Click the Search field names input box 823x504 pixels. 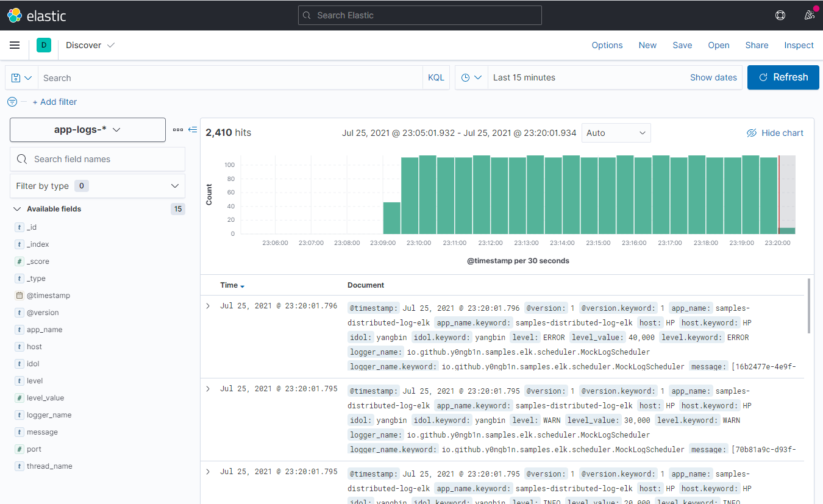click(98, 159)
